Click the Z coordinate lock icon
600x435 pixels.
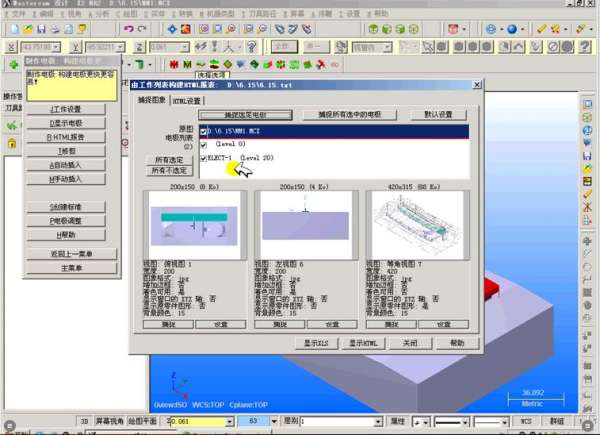(140, 47)
